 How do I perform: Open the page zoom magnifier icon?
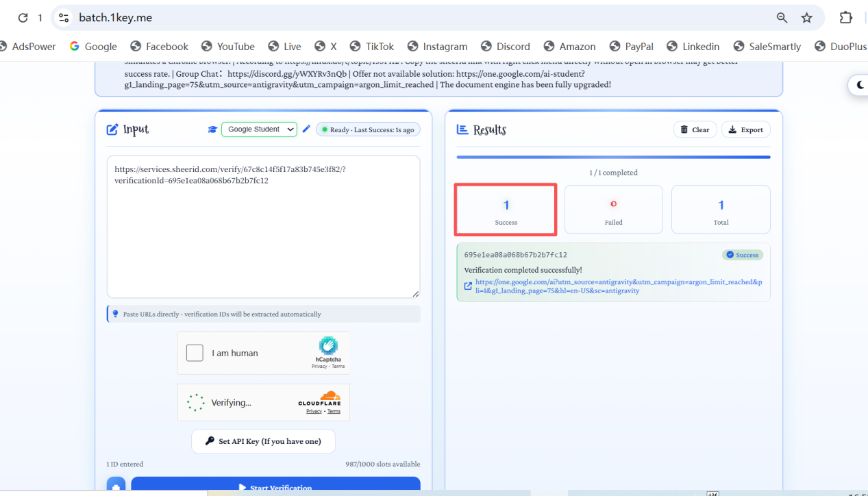[782, 18]
